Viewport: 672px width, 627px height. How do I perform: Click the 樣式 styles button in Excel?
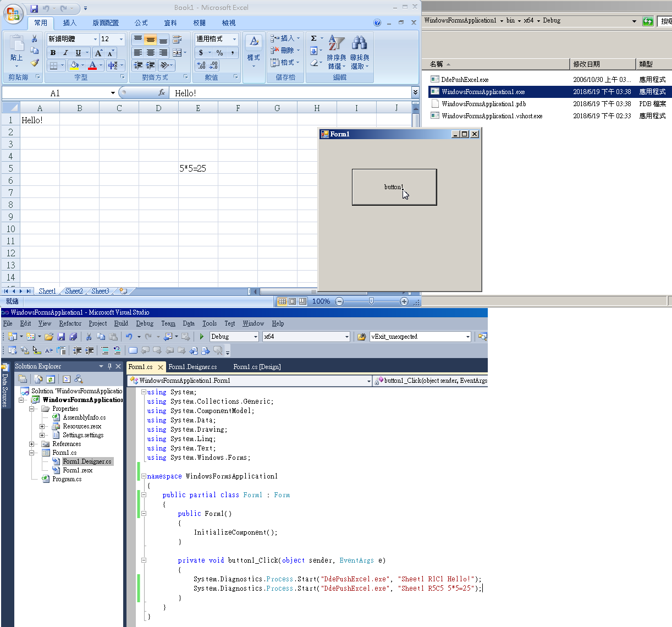coord(254,51)
